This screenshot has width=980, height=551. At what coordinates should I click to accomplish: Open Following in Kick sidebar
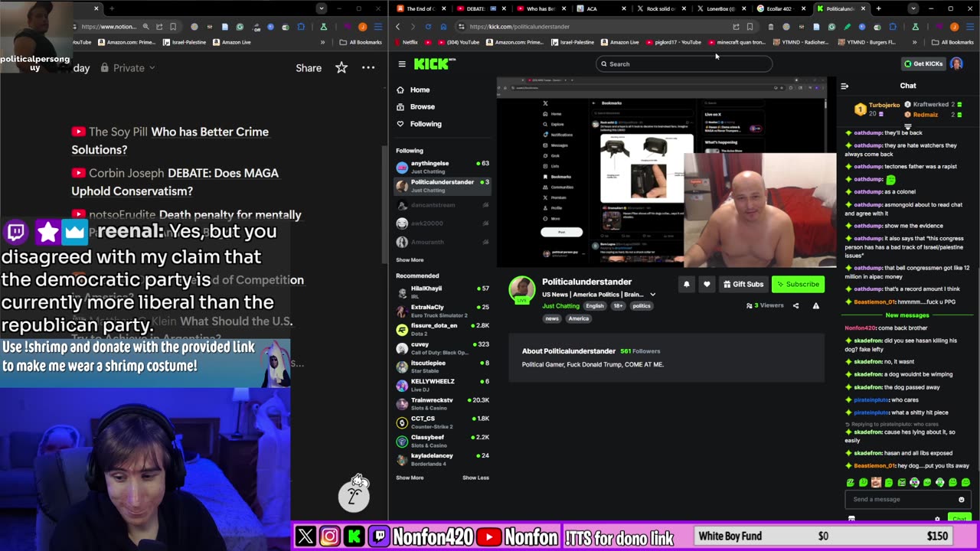[x=425, y=124]
